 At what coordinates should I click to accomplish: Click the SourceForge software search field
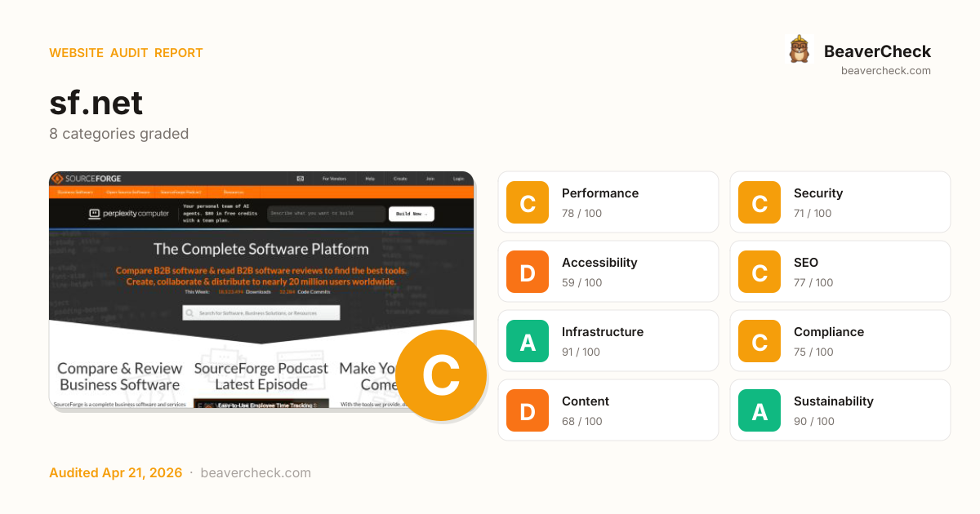[x=261, y=312]
